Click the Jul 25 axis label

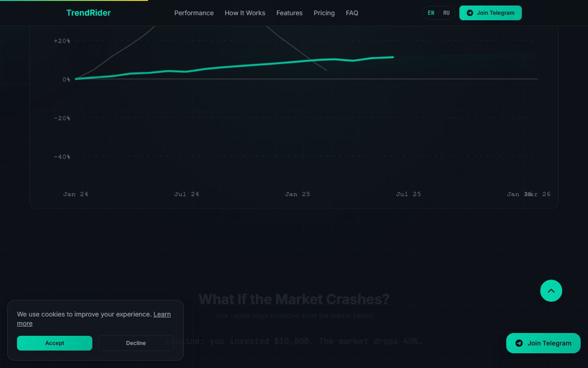click(408, 194)
